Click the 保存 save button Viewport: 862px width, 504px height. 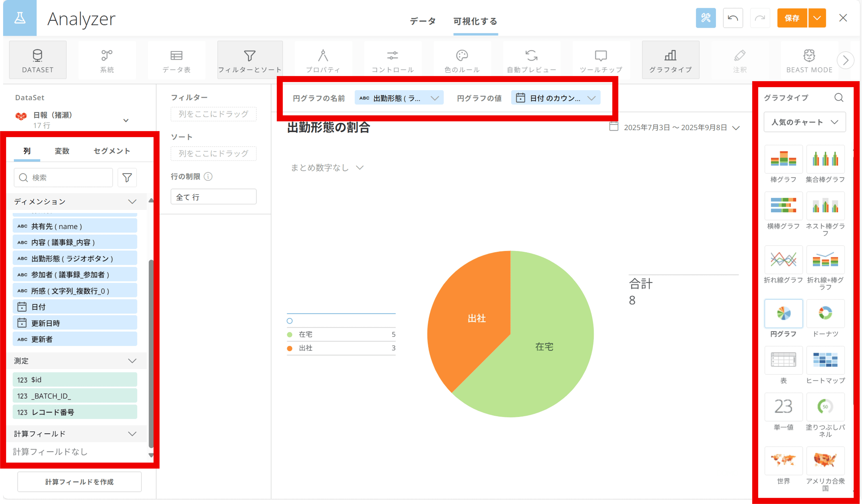tap(792, 18)
